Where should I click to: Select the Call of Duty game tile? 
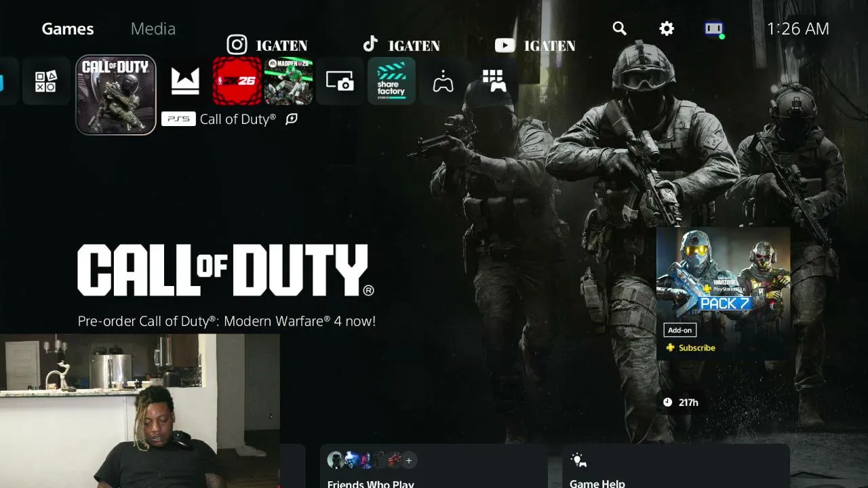point(116,95)
